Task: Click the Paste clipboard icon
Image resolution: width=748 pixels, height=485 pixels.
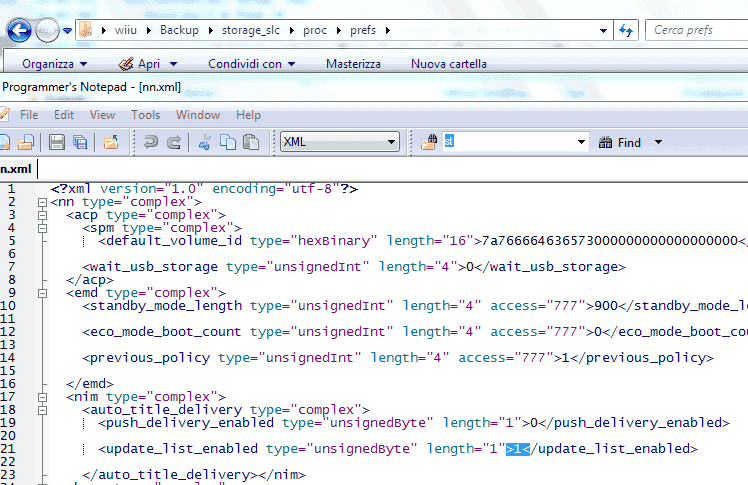Action: [x=251, y=142]
